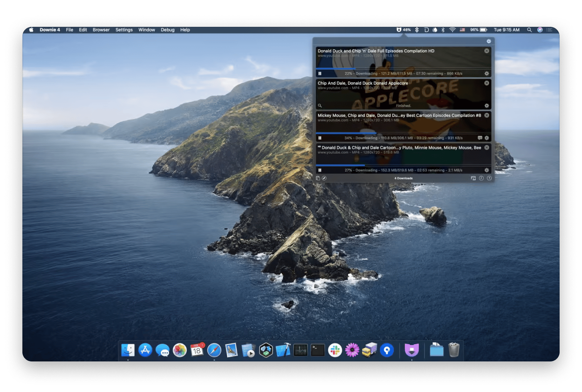Pause the Best Cartoon Episodes Compilation #8 download
The width and height of the screenshot is (582, 392).
pyautogui.click(x=320, y=138)
